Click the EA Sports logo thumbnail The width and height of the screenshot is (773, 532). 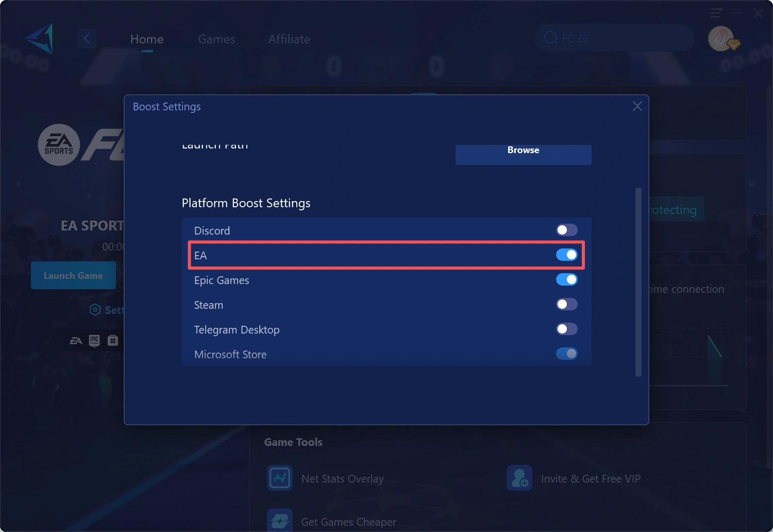(59, 145)
